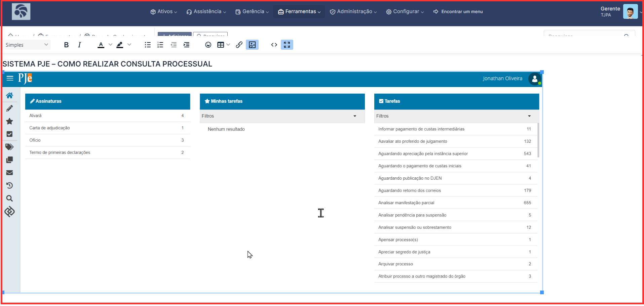Click Encontrar um menu
The height and width of the screenshot is (306, 644).
click(x=458, y=12)
